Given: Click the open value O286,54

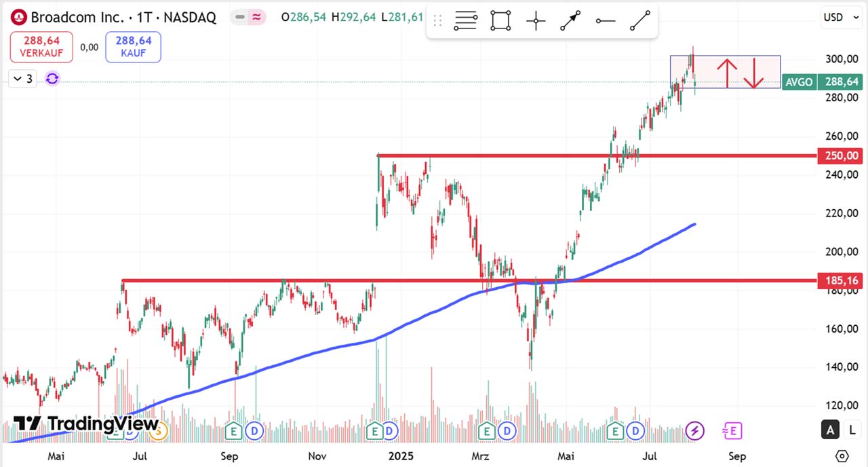Looking at the screenshot, I should click(304, 18).
